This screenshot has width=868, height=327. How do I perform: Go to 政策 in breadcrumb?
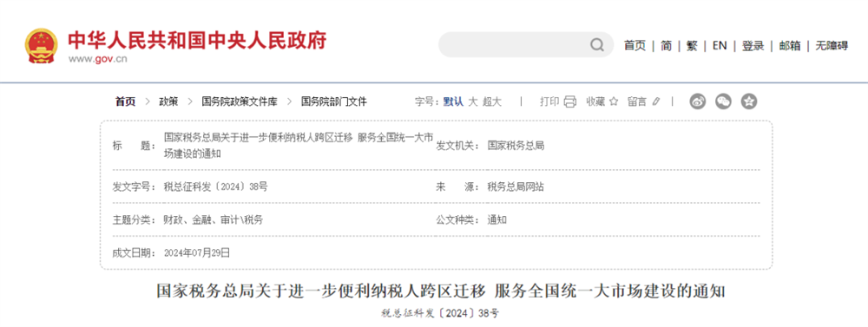(169, 101)
